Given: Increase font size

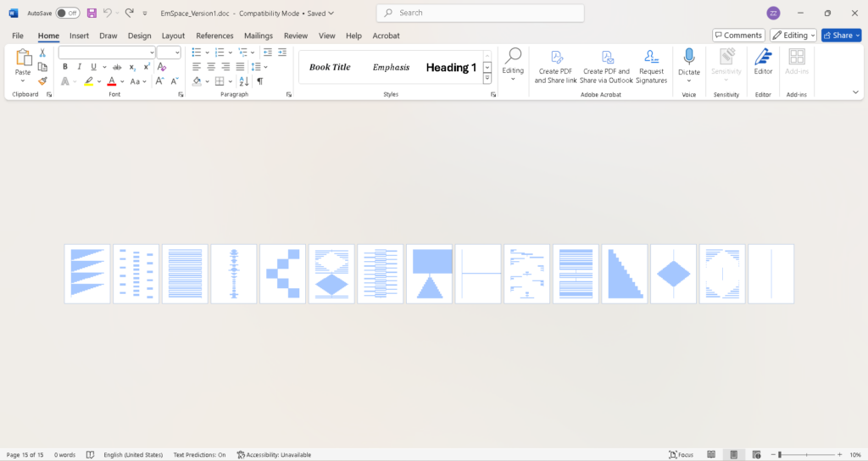Looking at the screenshot, I should [159, 81].
